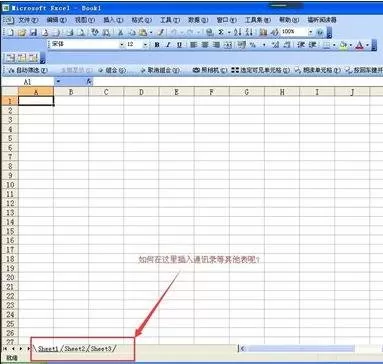Image resolution: width=383 pixels, height=364 pixels.
Task: Open the 数据 (Data) menu
Action: point(198,20)
